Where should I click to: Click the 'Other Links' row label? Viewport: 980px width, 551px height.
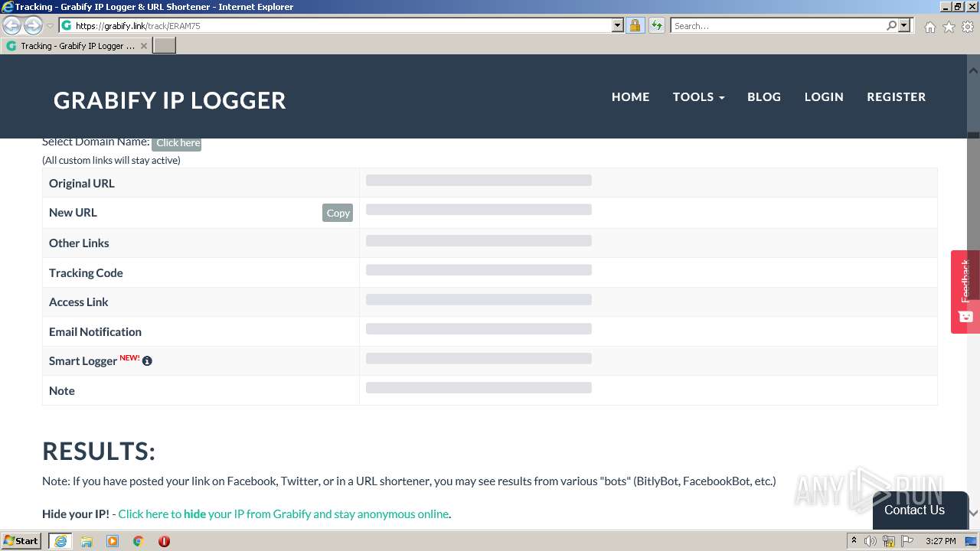click(x=79, y=243)
